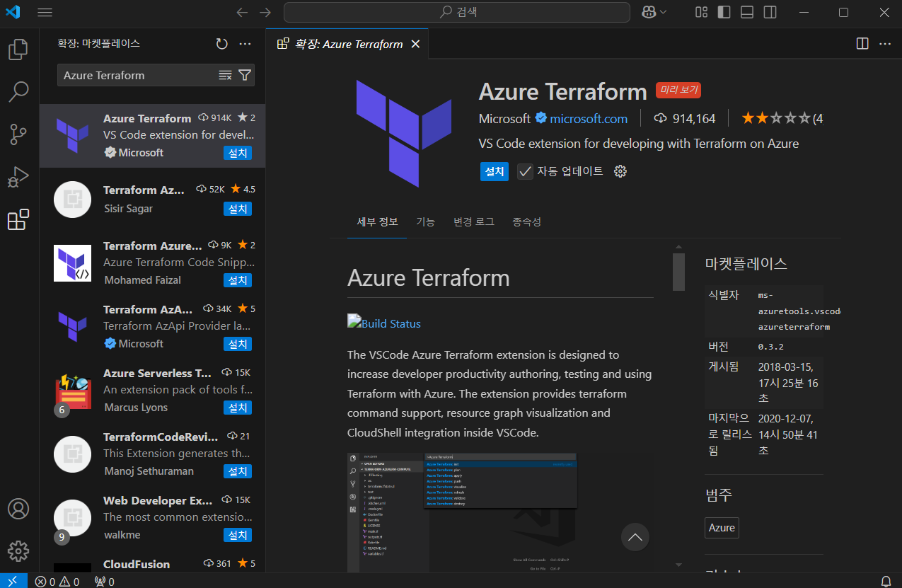Click the readme vertical scrollbar thumb
Image resolution: width=902 pixels, height=588 pixels.
click(x=678, y=272)
